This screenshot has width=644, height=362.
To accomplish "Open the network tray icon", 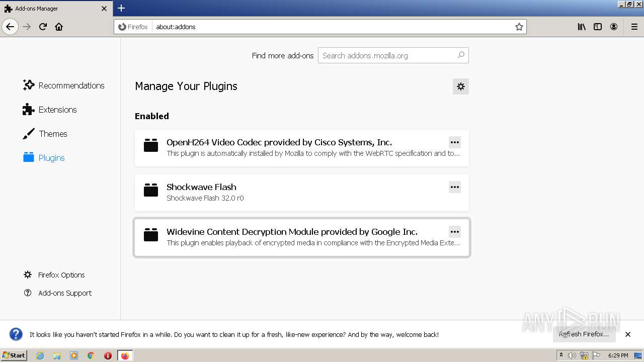I will click(x=584, y=355).
